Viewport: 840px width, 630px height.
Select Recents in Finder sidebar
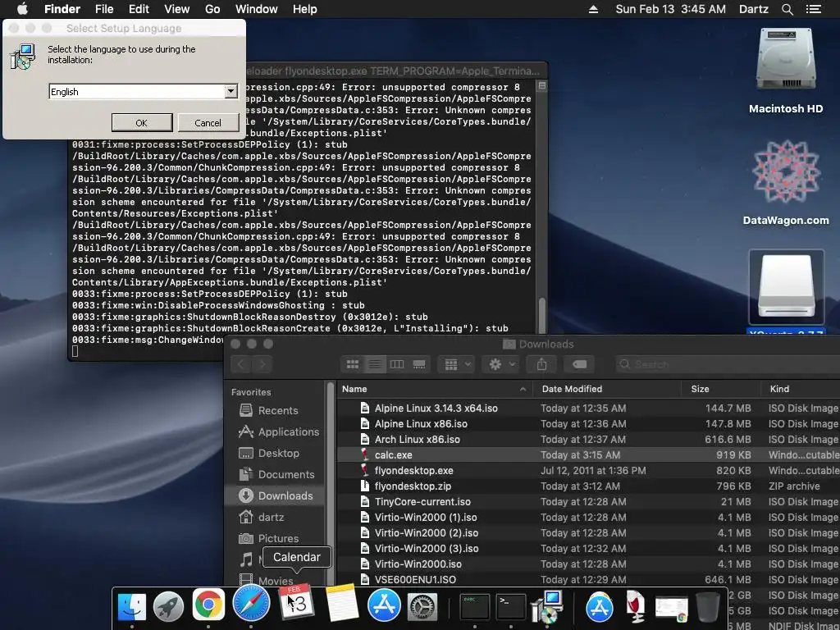click(x=277, y=410)
